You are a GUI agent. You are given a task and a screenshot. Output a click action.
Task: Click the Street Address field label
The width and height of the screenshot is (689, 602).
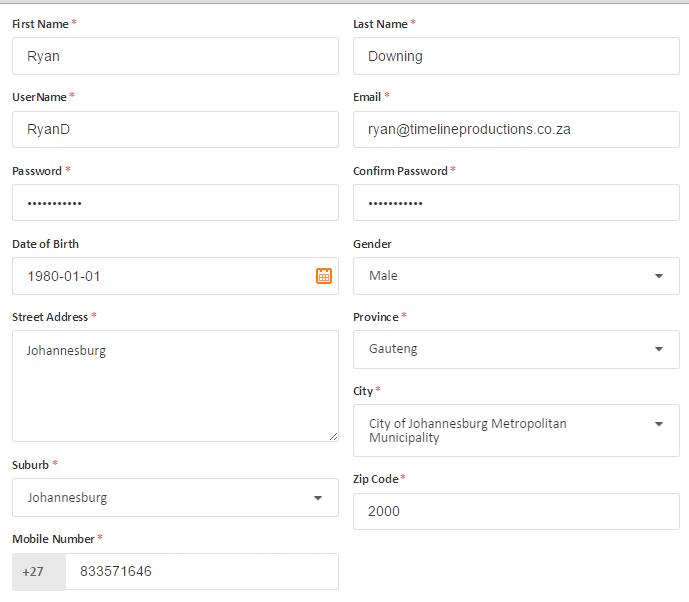tap(50, 317)
